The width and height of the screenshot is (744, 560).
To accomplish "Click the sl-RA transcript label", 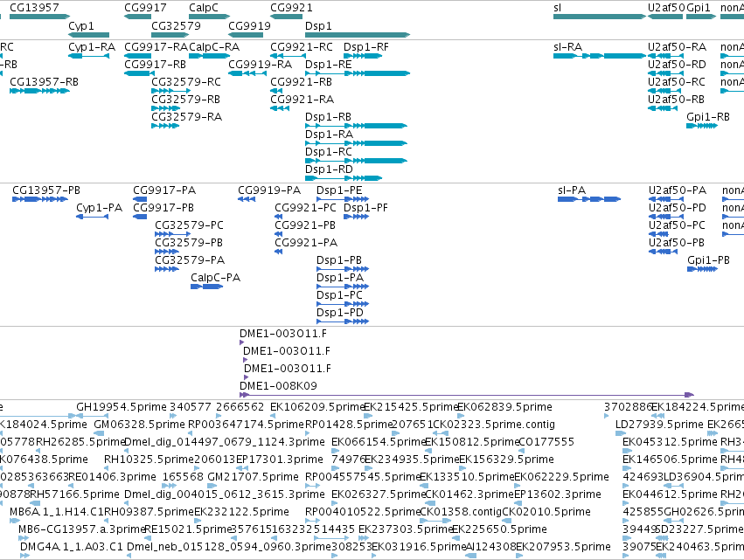I will (x=567, y=47).
